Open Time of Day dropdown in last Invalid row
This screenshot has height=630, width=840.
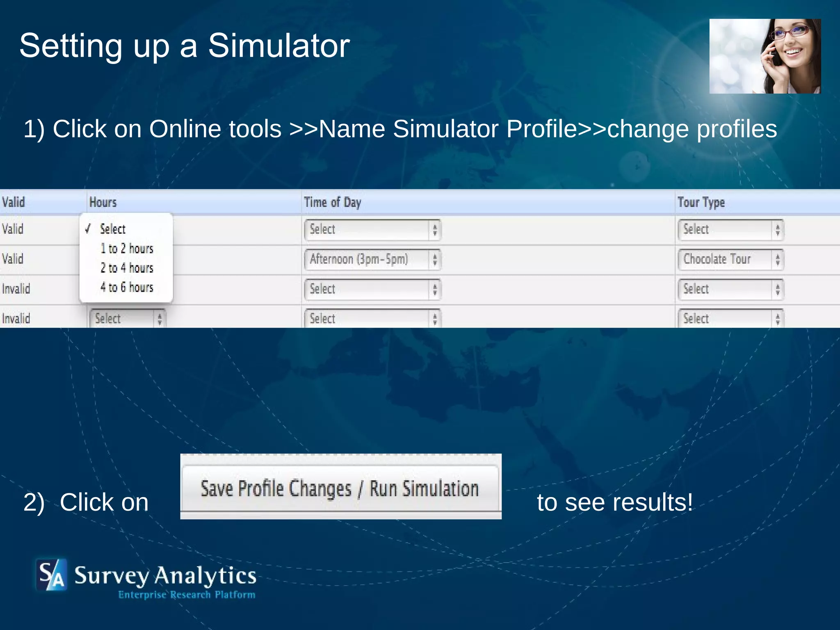[x=372, y=319]
